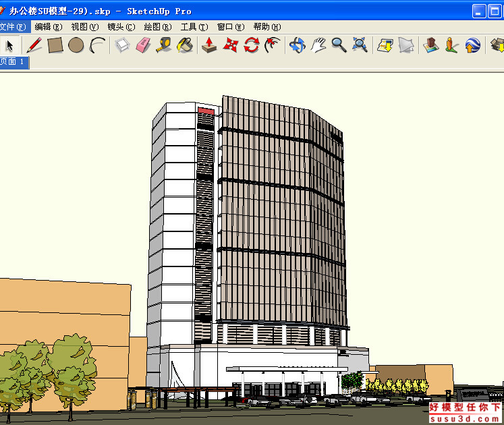Select the red Move tool
The width and height of the screenshot is (504, 425).
(x=231, y=45)
